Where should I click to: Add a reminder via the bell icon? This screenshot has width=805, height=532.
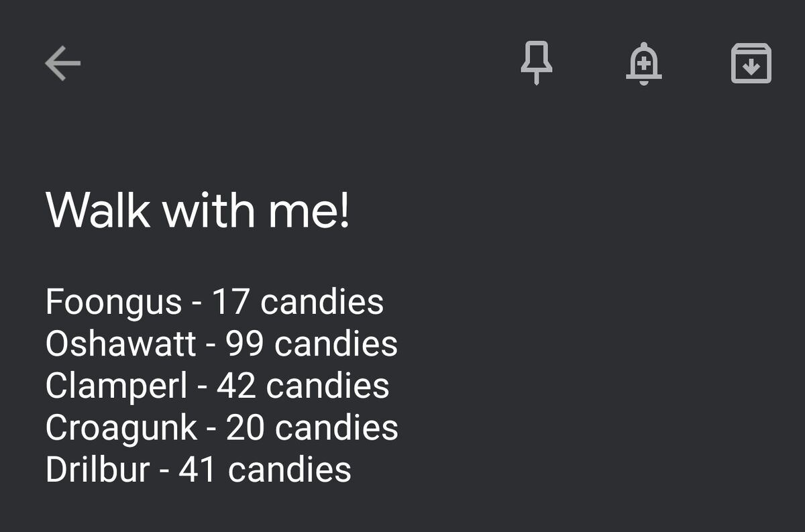(644, 64)
